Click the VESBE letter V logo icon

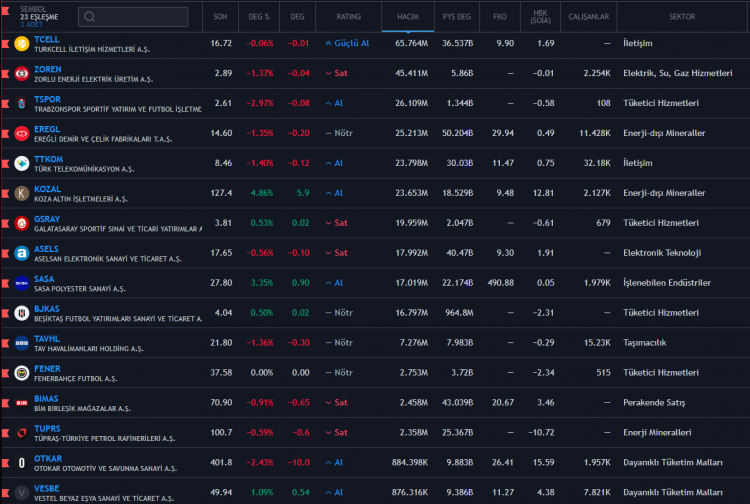(22, 493)
